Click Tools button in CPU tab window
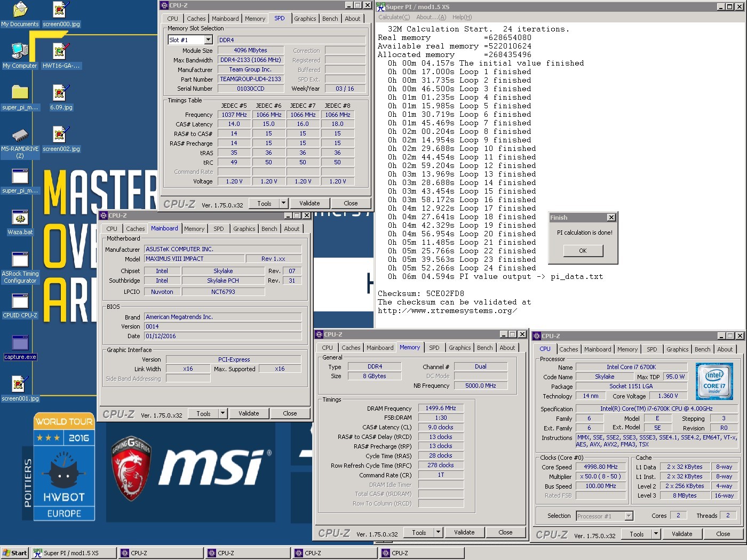Screen dimensions: 747x560 click(637, 534)
